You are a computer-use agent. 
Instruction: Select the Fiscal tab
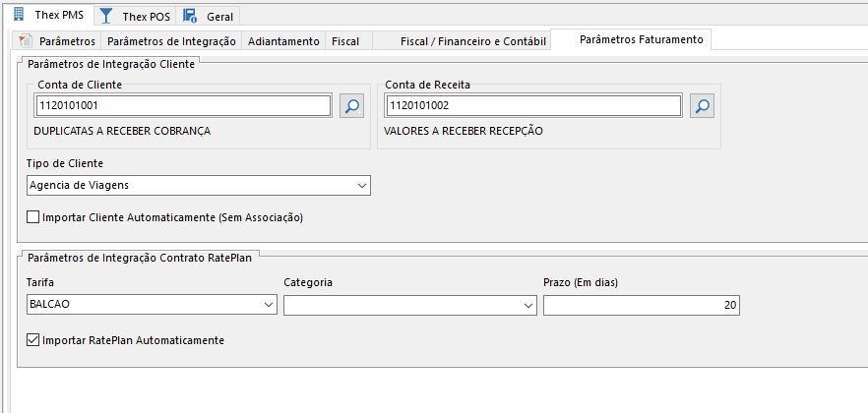pyautogui.click(x=345, y=41)
